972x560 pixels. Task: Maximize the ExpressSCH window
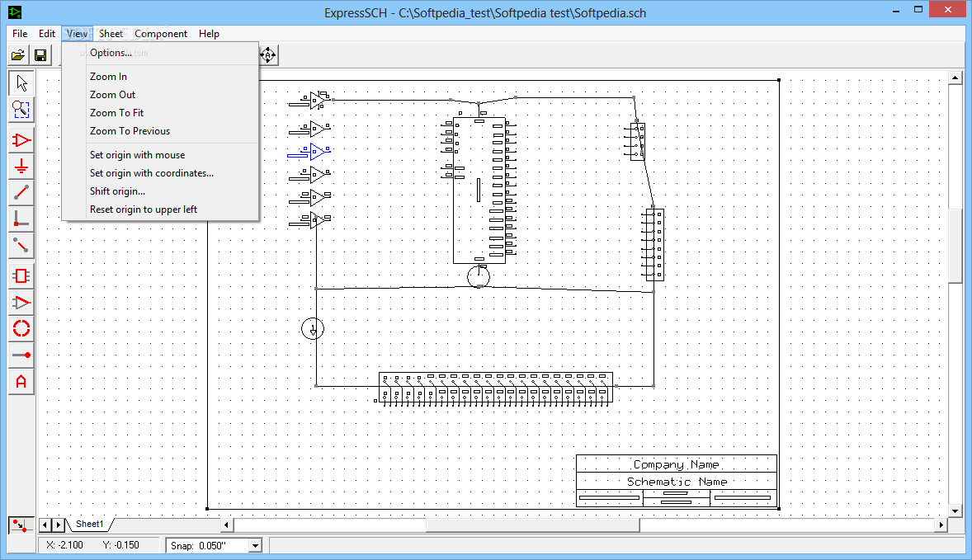pyautogui.click(x=918, y=9)
